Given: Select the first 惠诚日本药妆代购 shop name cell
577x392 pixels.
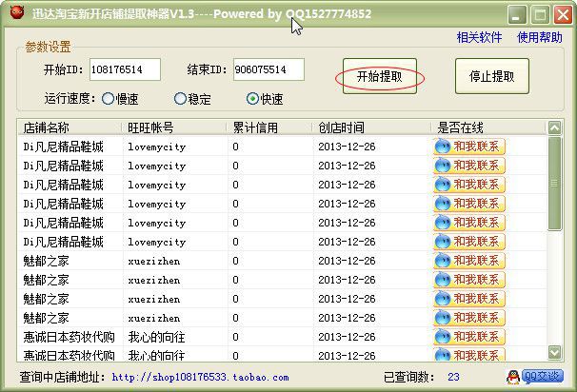Looking at the screenshot, I should pos(70,337).
